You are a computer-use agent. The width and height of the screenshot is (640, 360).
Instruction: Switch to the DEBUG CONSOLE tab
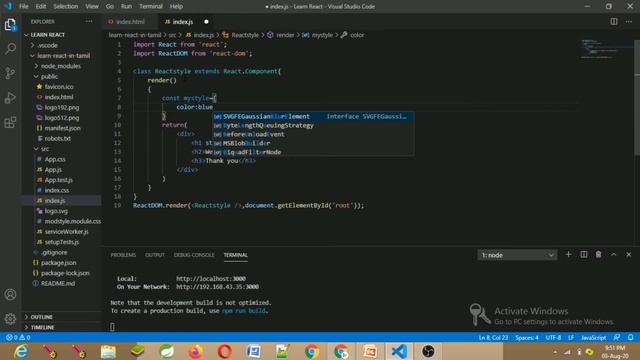pyautogui.click(x=194, y=255)
